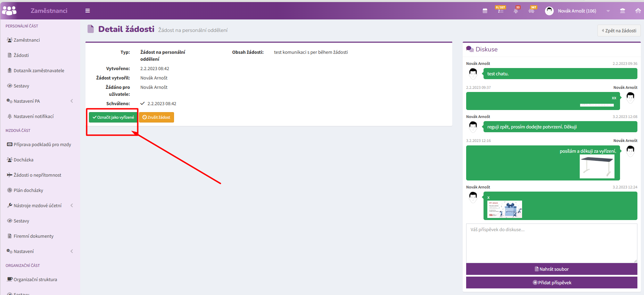Open Organizační struktura in the sidebar

[x=35, y=279]
